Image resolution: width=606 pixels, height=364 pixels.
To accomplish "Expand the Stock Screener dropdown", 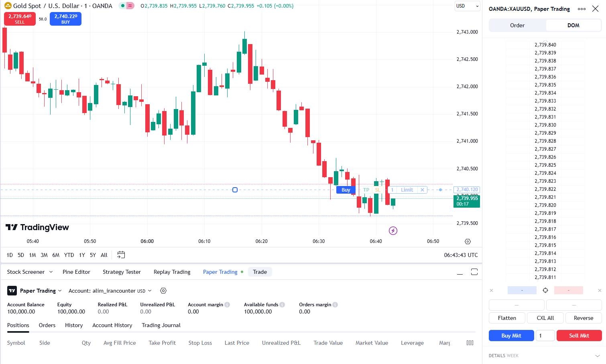I will click(51, 272).
